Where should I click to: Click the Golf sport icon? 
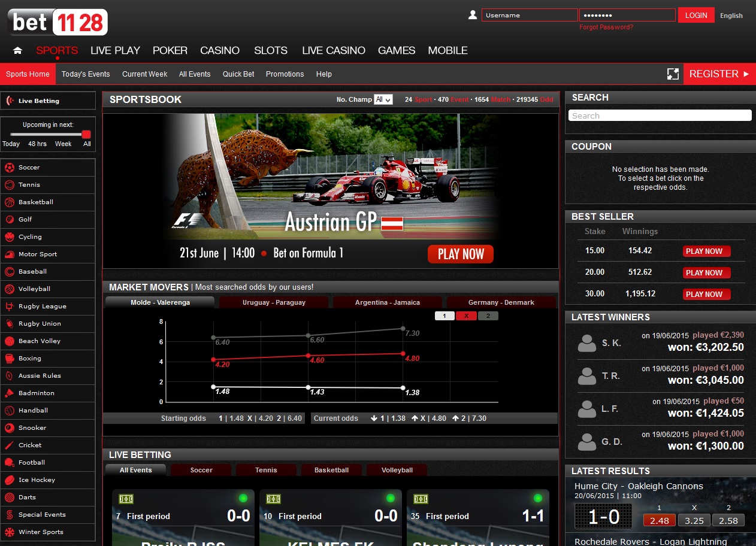[x=9, y=220]
